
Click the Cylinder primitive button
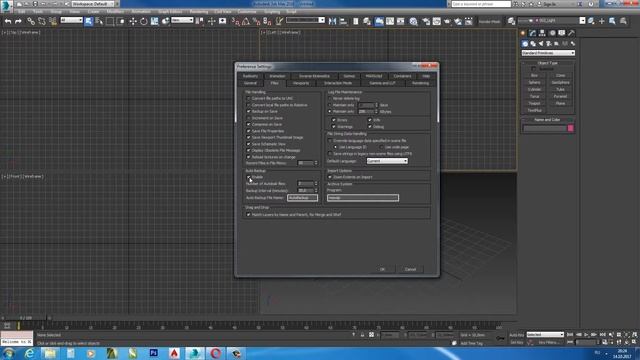[534, 89]
